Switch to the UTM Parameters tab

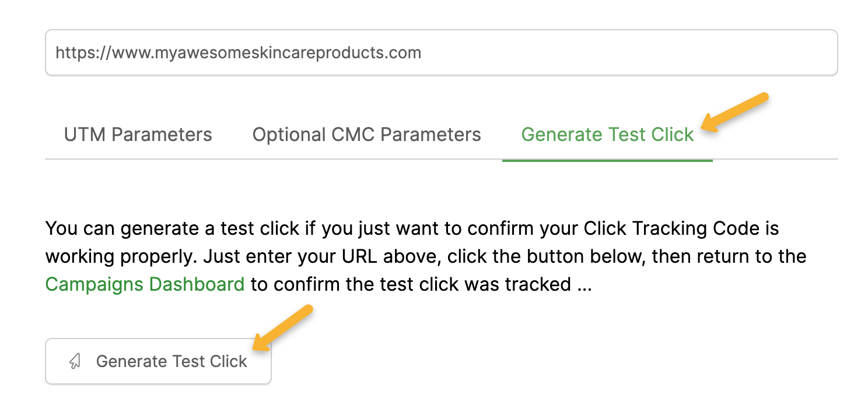tap(138, 135)
